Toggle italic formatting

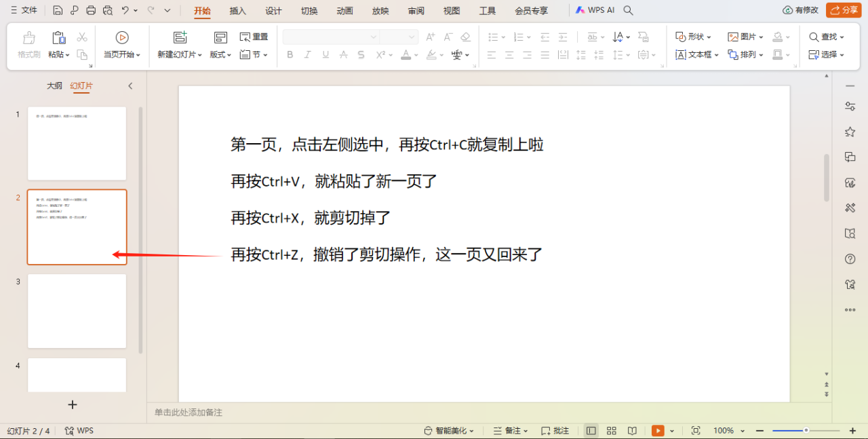[x=308, y=54]
